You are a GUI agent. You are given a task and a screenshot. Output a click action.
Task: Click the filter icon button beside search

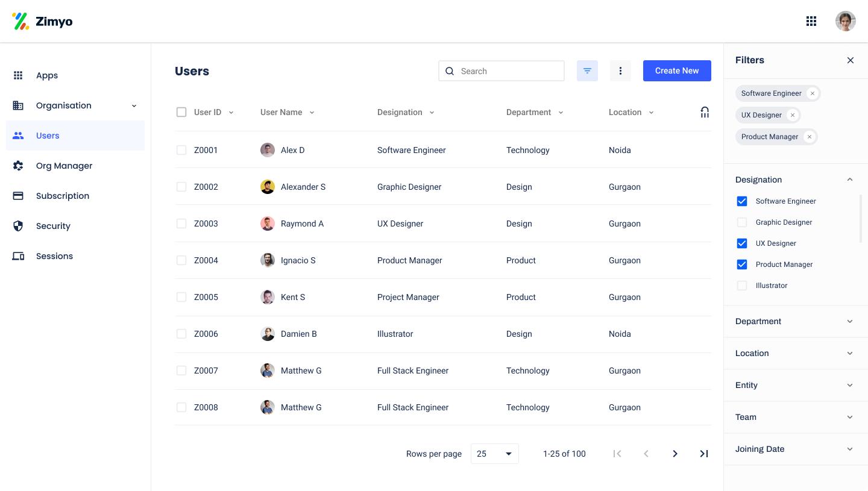pyautogui.click(x=587, y=71)
